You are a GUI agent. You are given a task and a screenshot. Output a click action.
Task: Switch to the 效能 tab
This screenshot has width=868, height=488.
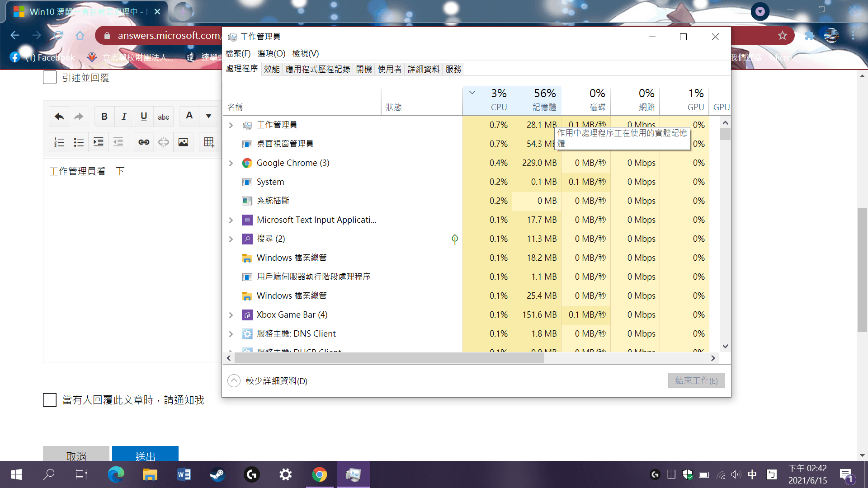[272, 69]
